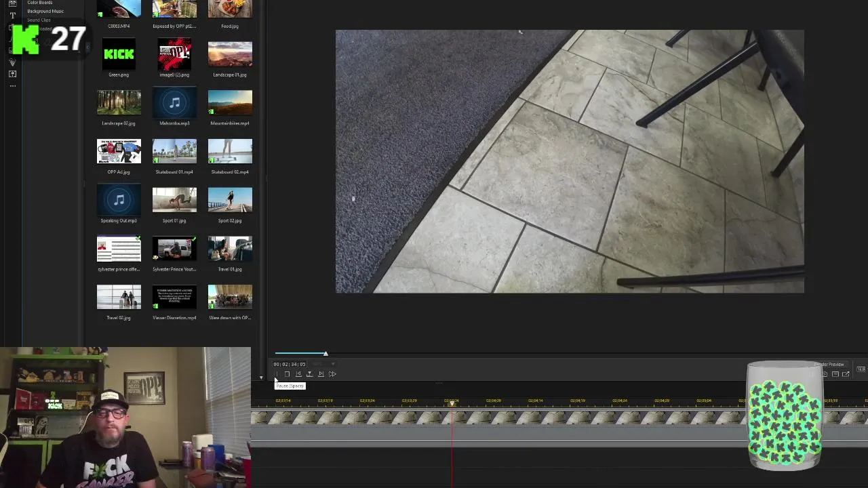Step to next frame in preview

pos(321,374)
